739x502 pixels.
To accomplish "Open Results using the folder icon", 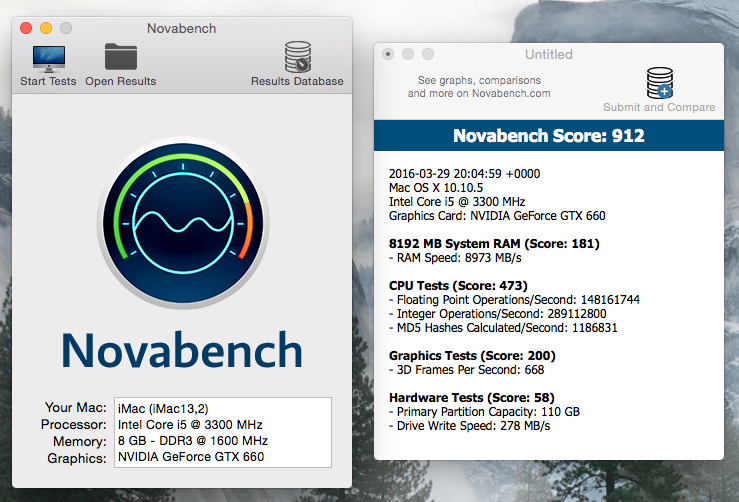I will coord(120,57).
